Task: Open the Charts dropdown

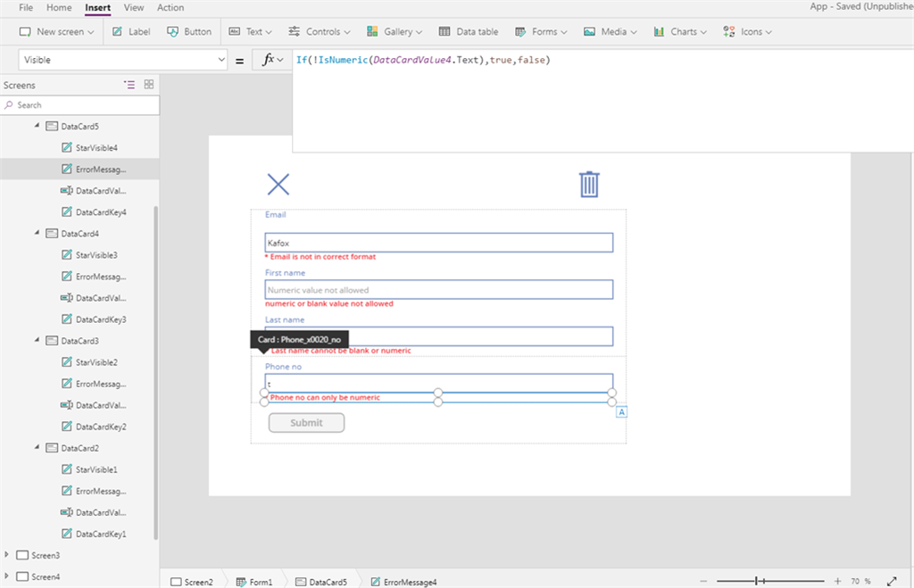Action: point(680,31)
